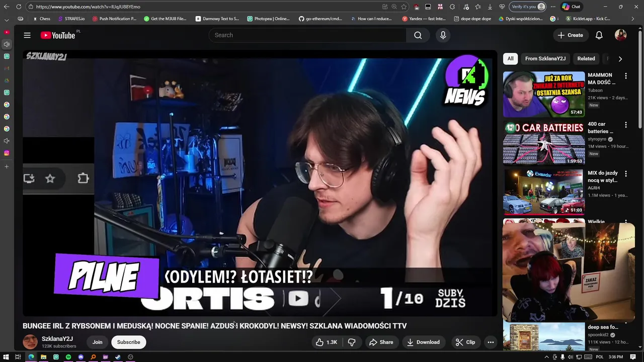Subscribe to SzklanaY2J
644x362 pixels.
click(129, 342)
